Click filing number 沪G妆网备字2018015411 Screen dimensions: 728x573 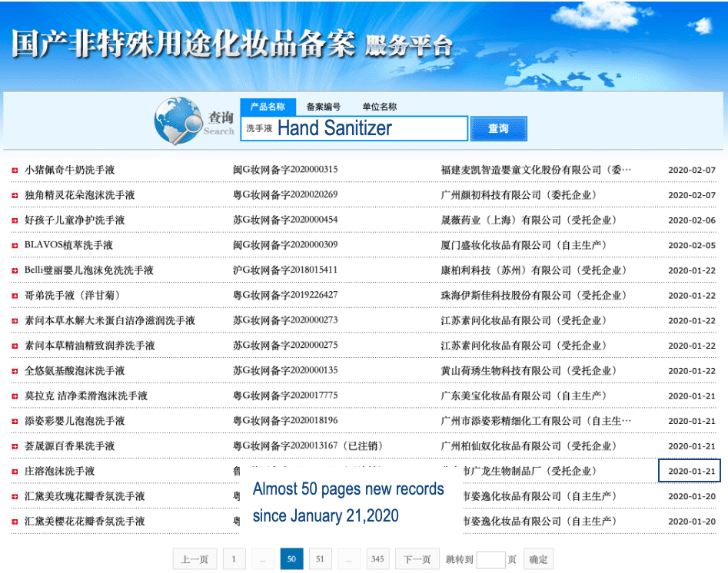tap(285, 270)
